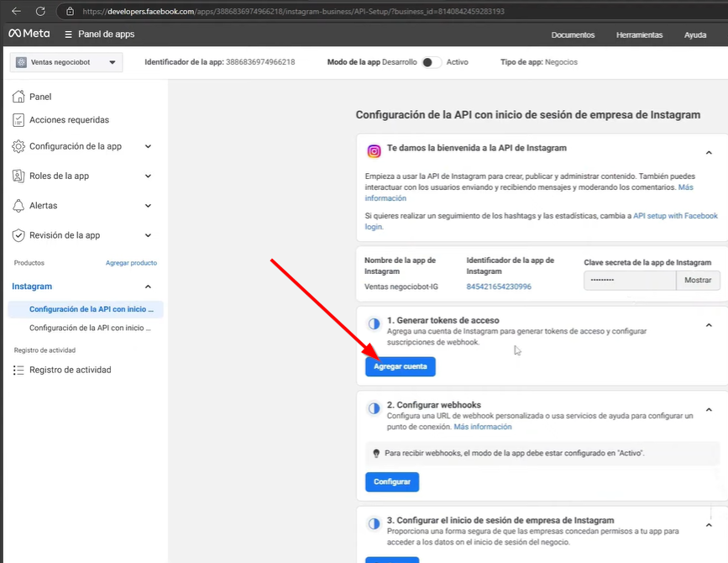Click the browser back arrow
The height and width of the screenshot is (563, 728).
click(x=16, y=11)
